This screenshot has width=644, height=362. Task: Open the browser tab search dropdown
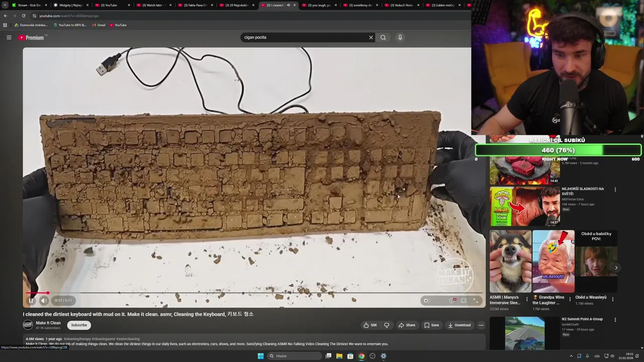(x=5, y=5)
